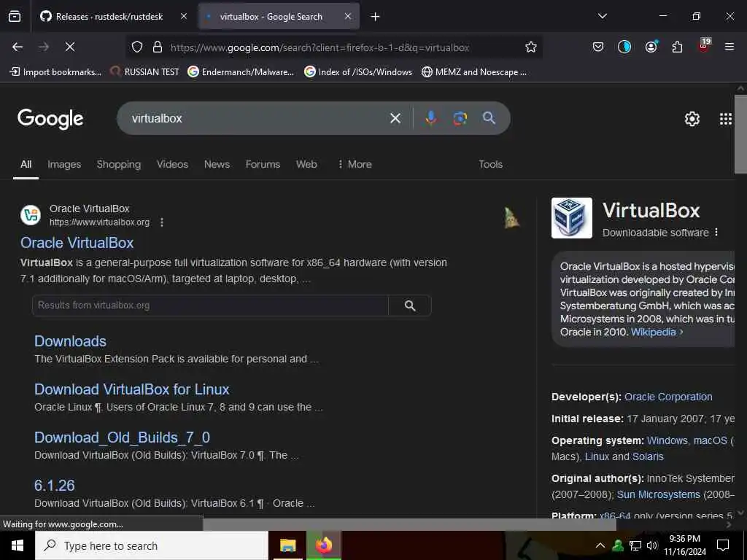Stop loading the page
The image size is (747, 560).
tap(69, 47)
